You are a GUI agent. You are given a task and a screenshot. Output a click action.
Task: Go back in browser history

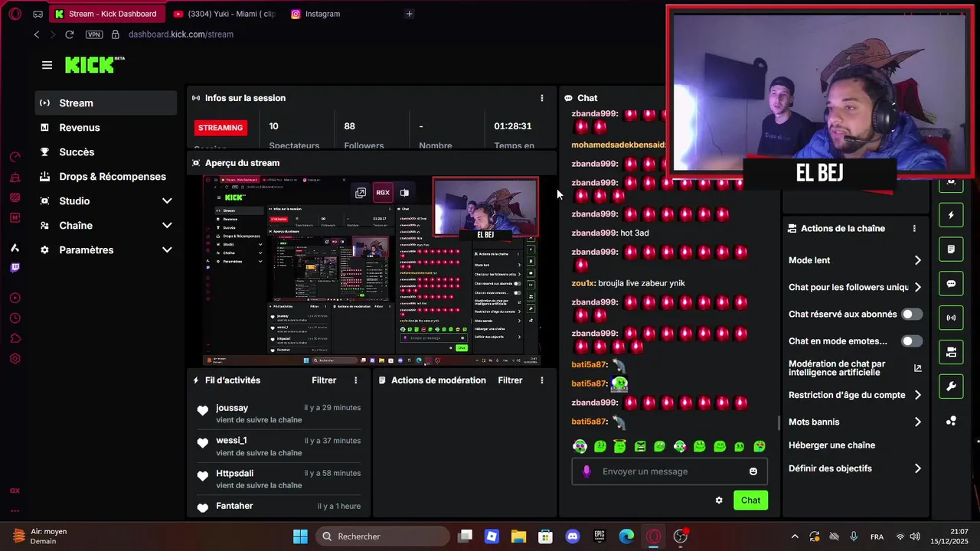click(36, 34)
